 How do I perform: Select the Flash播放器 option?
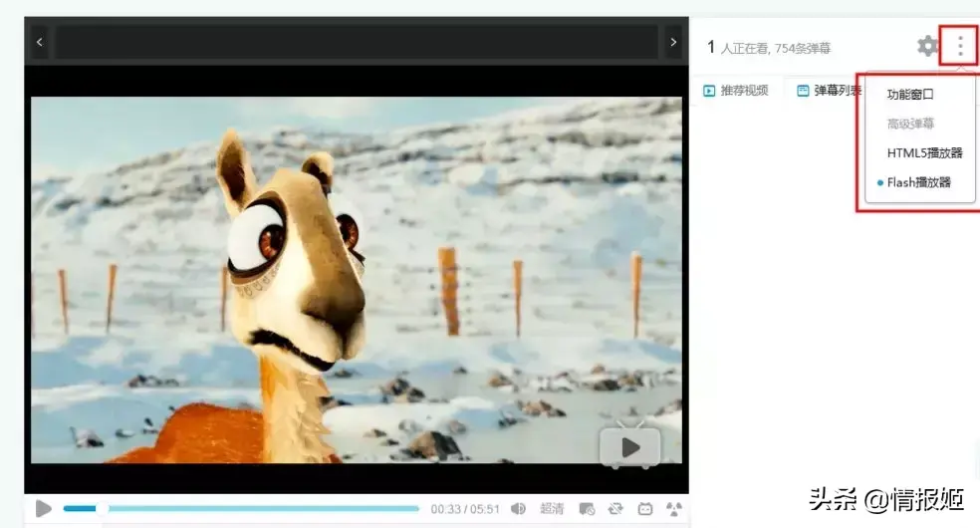point(918,182)
